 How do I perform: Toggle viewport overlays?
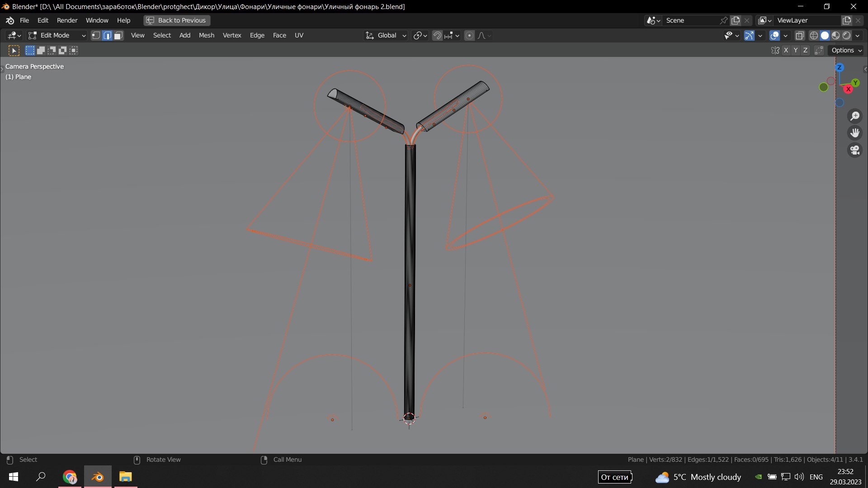pos(774,35)
